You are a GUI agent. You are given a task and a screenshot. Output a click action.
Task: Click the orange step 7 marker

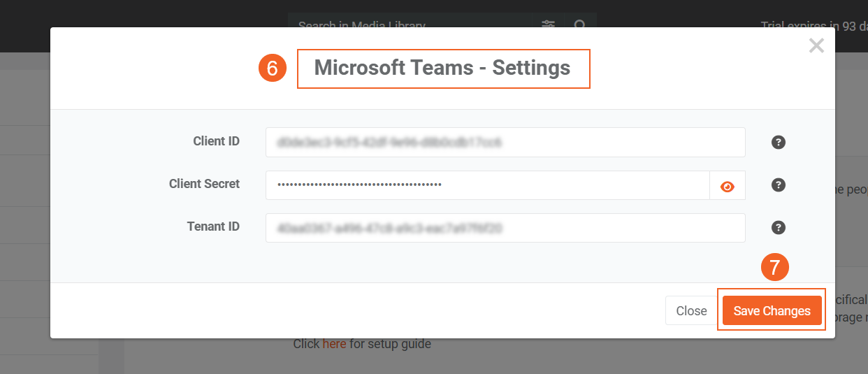[774, 267]
